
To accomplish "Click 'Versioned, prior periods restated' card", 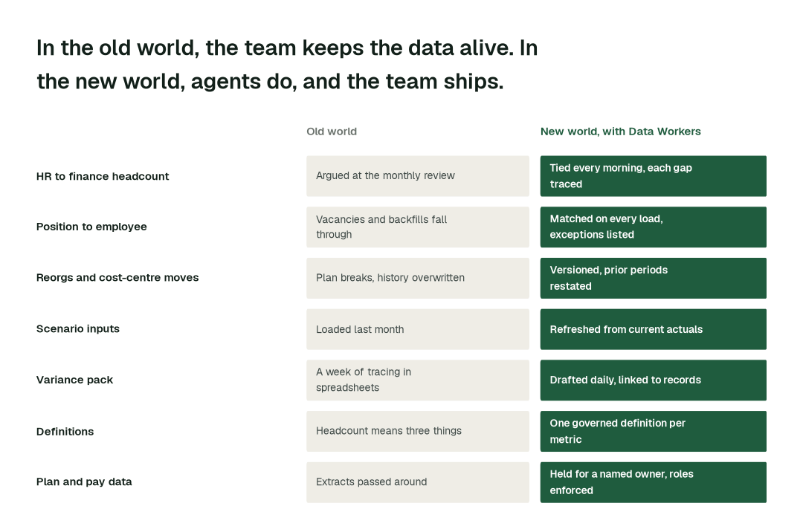I will (x=653, y=279).
